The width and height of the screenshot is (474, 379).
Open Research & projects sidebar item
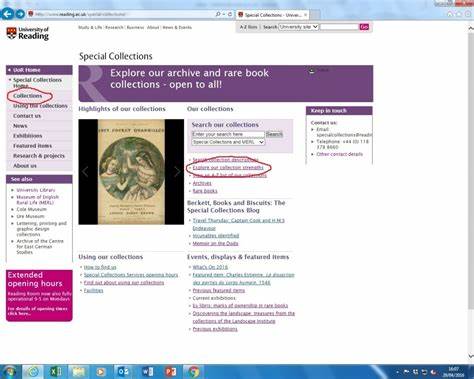point(39,156)
